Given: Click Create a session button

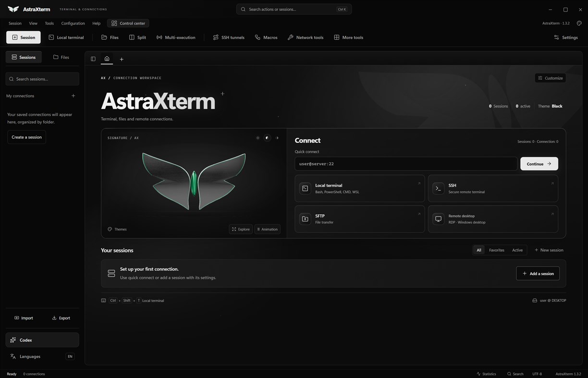Looking at the screenshot, I should coord(26,137).
